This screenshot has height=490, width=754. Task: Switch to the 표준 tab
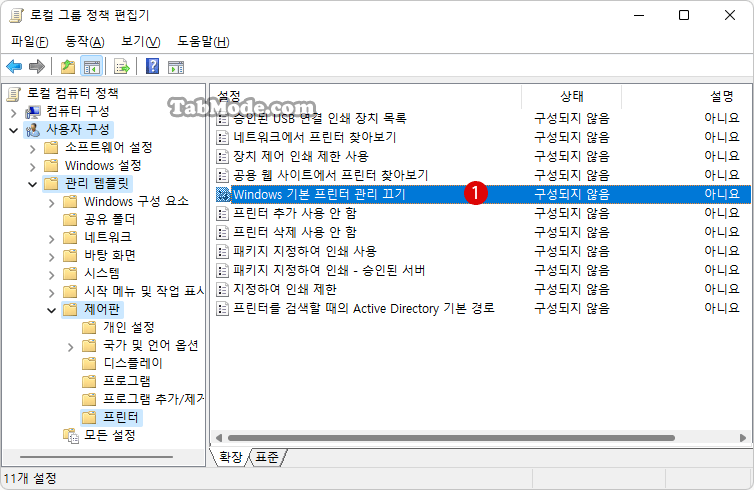267,457
